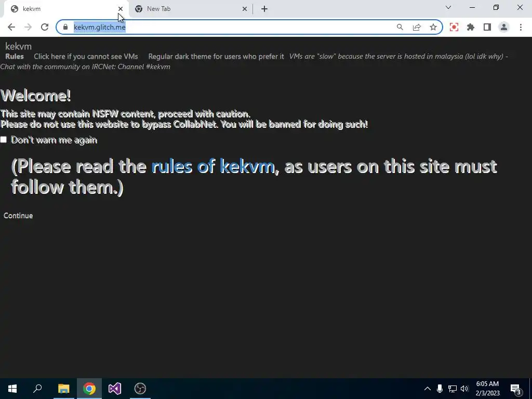Select Regular dark theme option
The height and width of the screenshot is (399, 532).
(216, 56)
